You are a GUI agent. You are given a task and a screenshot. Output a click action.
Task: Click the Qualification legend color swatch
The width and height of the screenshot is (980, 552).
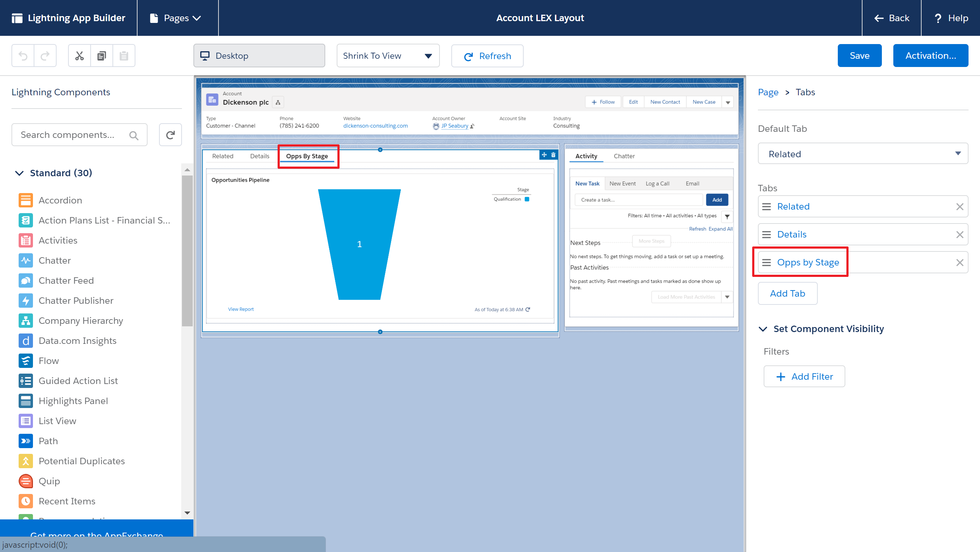[x=527, y=200]
